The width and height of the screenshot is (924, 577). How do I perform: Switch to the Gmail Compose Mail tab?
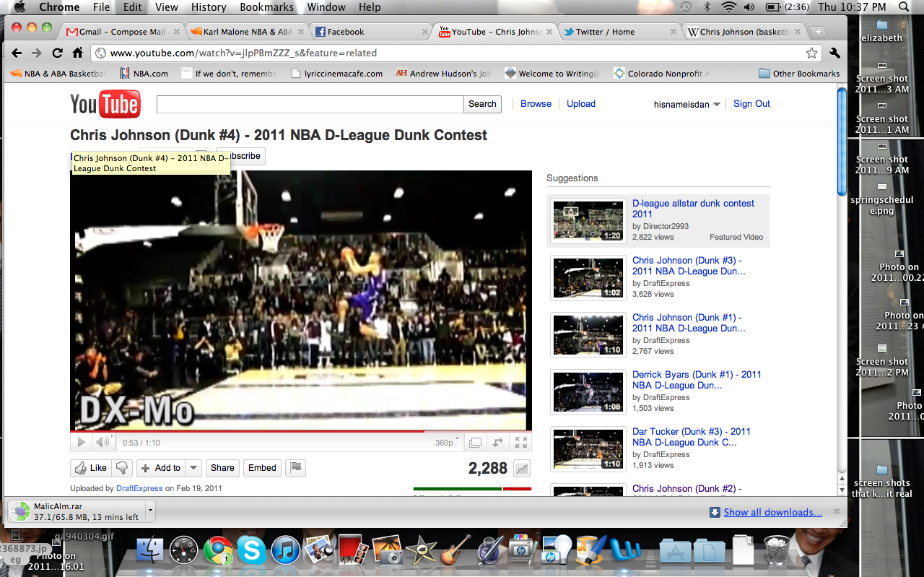[121, 32]
